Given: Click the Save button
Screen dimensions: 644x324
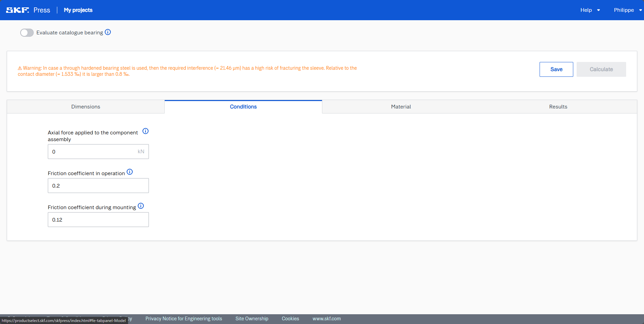Looking at the screenshot, I should tap(556, 69).
